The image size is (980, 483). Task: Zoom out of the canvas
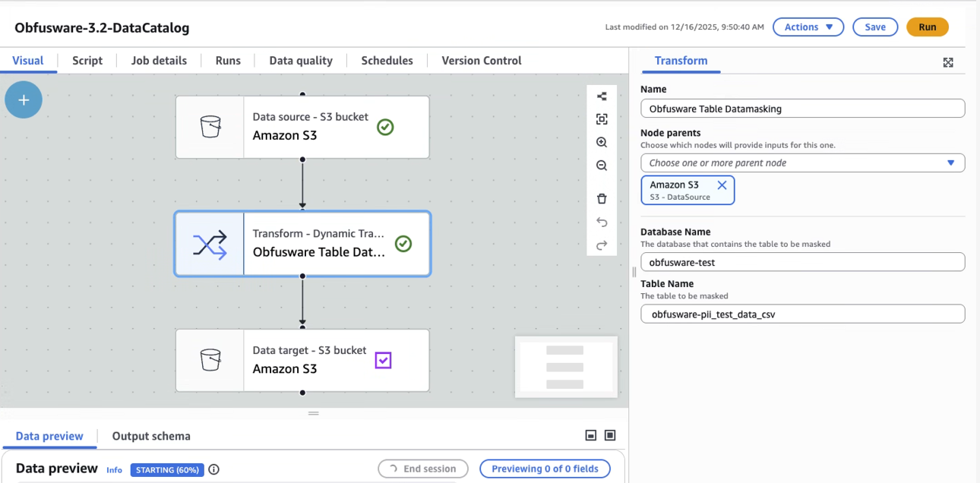point(602,166)
